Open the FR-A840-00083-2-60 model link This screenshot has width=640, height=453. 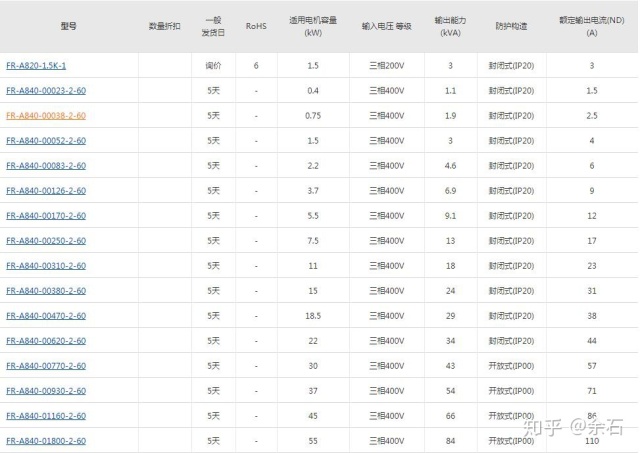[x=46, y=166]
